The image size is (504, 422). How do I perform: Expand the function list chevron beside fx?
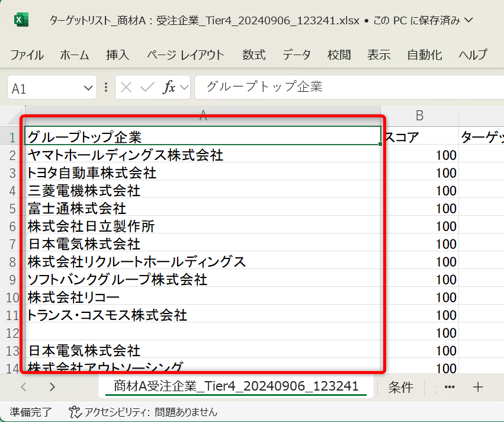[184, 88]
